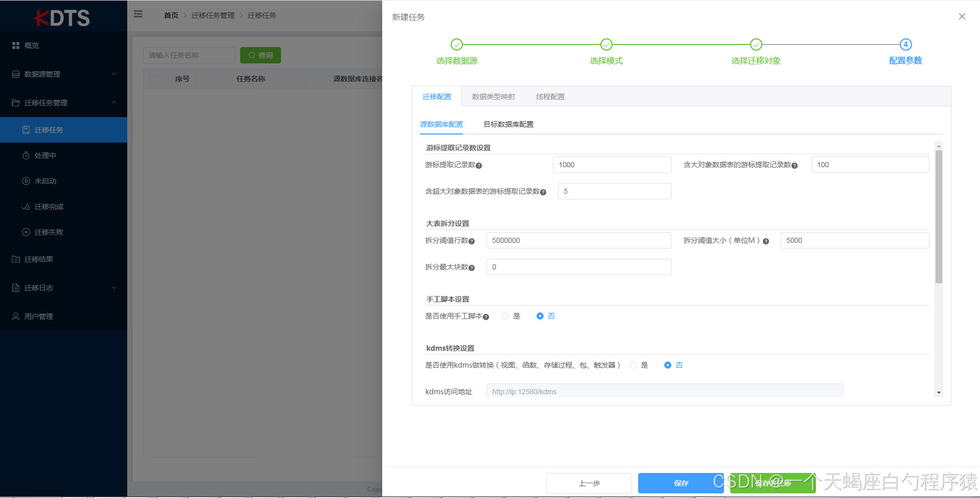This screenshot has height=498, width=980.
Task: Expand the 数据源管理 sidebar section
Action: (x=114, y=74)
